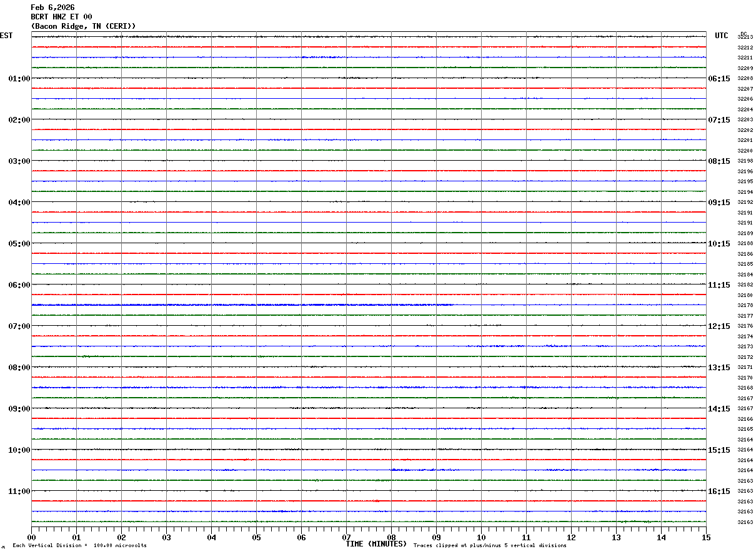
Task: Select the 16:15 UTC hour marker
Action: (x=719, y=491)
